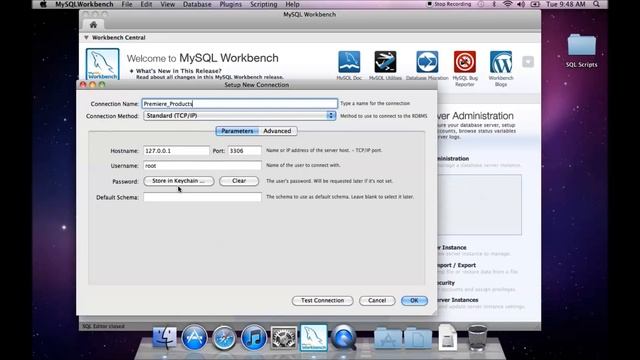
Task: Click the Server Administration heading behind dialog
Action: pos(476,116)
